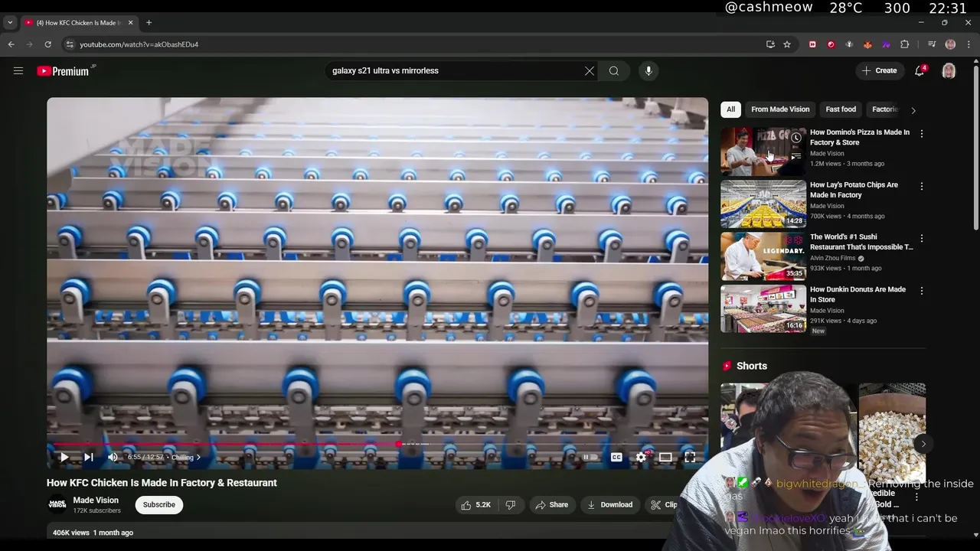980x551 pixels.
Task: Switch to theater mode
Action: click(665, 457)
